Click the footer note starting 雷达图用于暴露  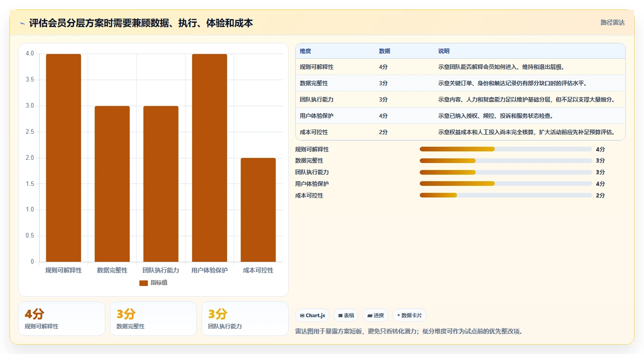pyautogui.click(x=409, y=332)
